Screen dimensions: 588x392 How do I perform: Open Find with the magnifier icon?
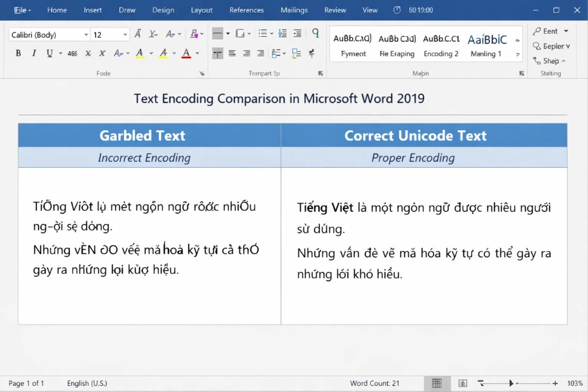click(315, 34)
